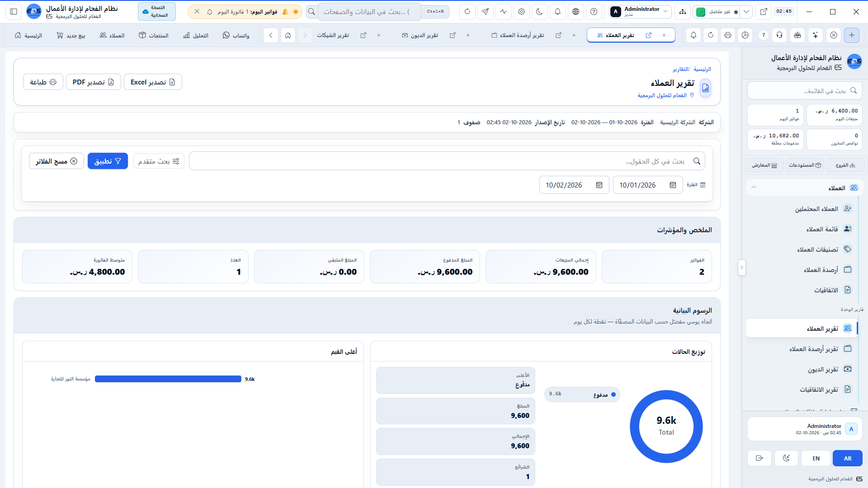Screen dimensions: 868x488
Task: Open start date picker 10/01/2026
Action: click(648, 185)
